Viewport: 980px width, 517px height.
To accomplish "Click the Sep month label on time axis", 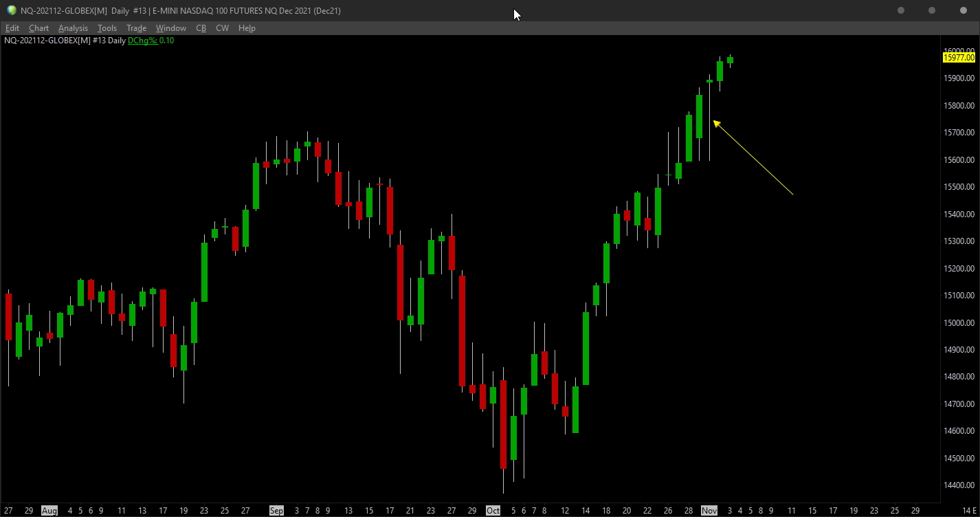I will [276, 511].
